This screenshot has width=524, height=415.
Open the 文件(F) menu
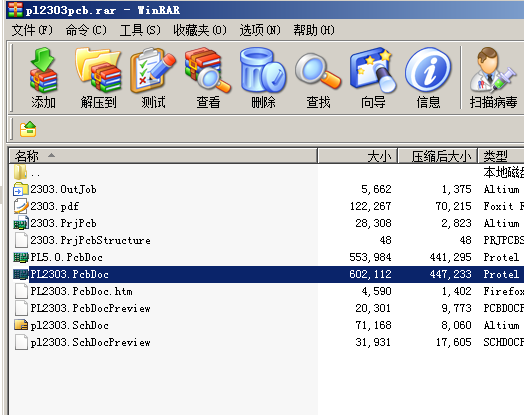click(x=32, y=30)
